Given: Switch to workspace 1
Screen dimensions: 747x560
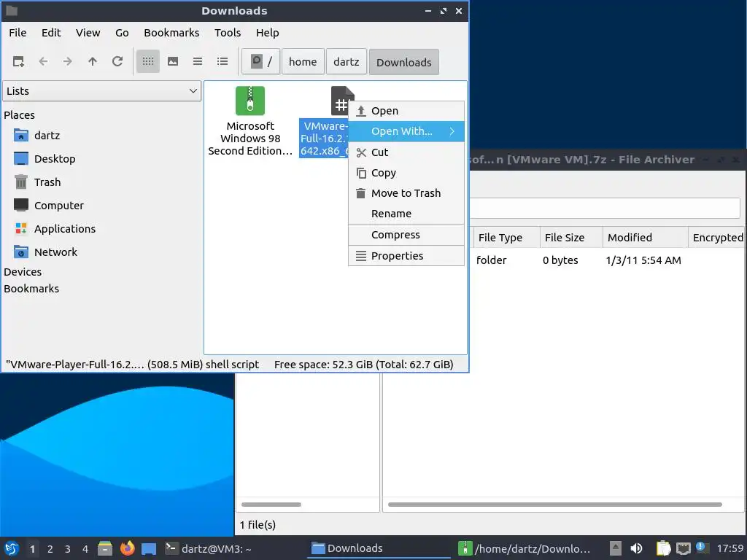Looking at the screenshot, I should click(x=32, y=549).
